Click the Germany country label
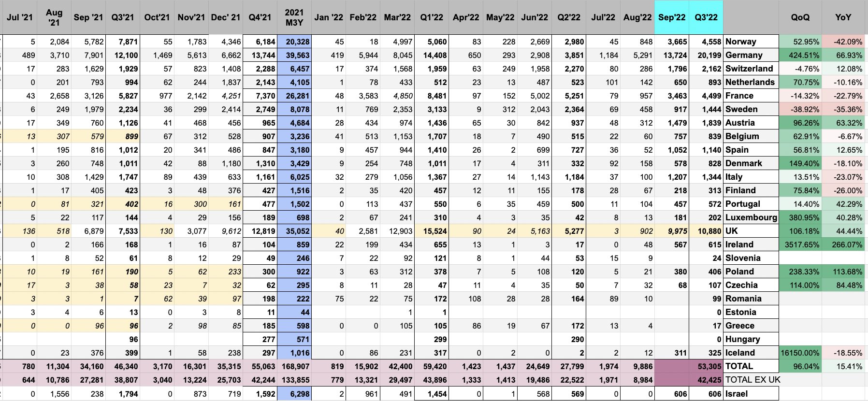Screen dimensions: 868x401 coord(751,55)
